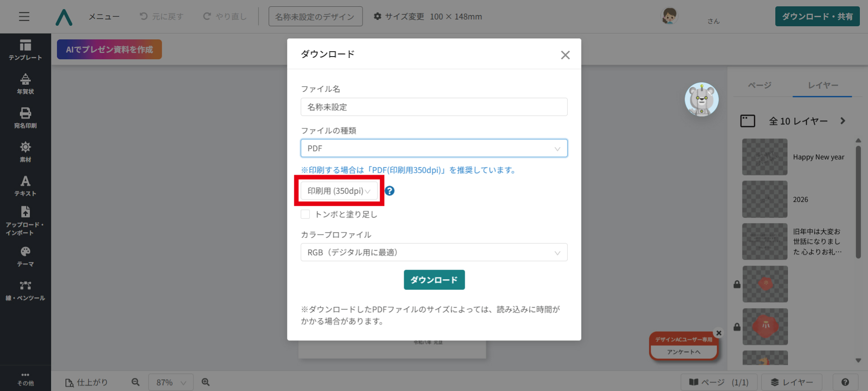Open the 素材 materials panel
Image resolution: width=868 pixels, height=391 pixels.
25,152
